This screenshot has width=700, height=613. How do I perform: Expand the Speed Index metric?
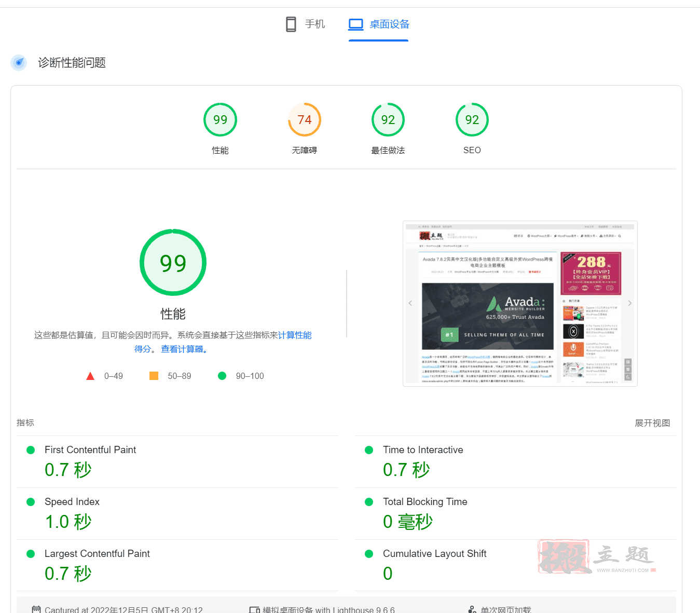coord(177,513)
